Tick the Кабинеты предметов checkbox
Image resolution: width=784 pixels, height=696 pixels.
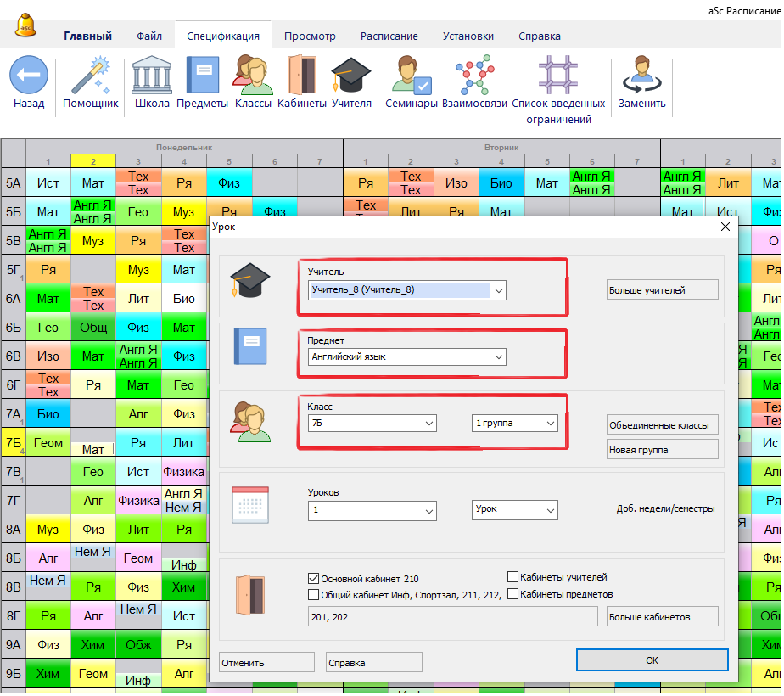tap(512, 594)
